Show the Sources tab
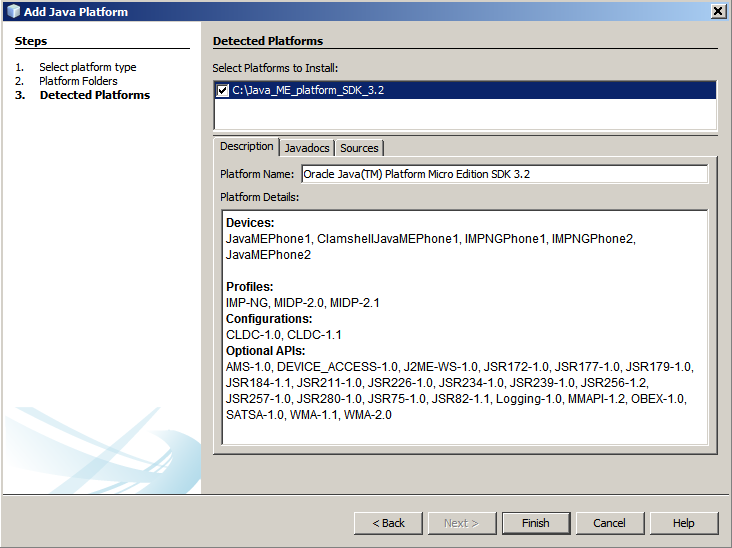This screenshot has width=732, height=548. pos(359,148)
